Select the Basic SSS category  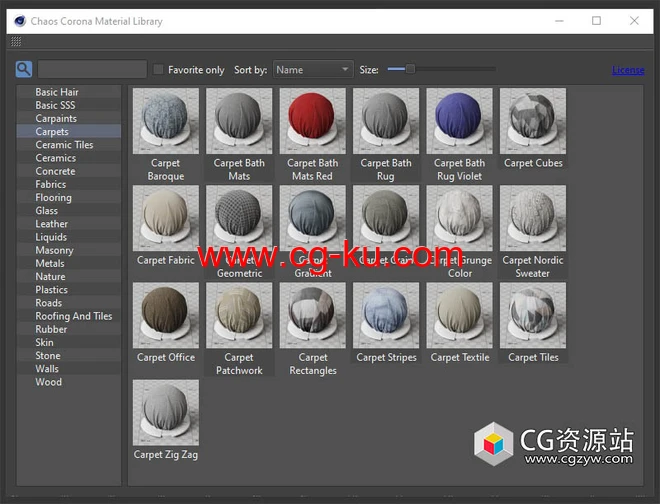tap(69, 105)
